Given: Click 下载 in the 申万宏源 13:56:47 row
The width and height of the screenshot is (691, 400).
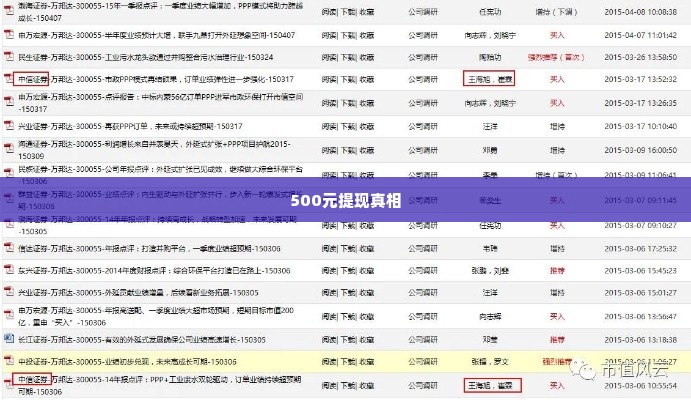Looking at the screenshot, I should pyautogui.click(x=348, y=316).
